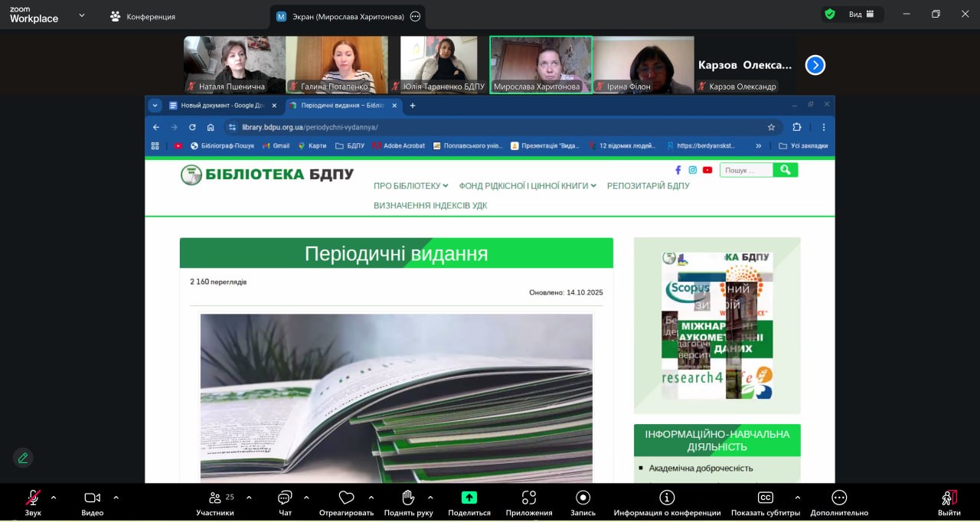The image size is (980, 522).
Task: Open the conference information icon
Action: click(667, 498)
